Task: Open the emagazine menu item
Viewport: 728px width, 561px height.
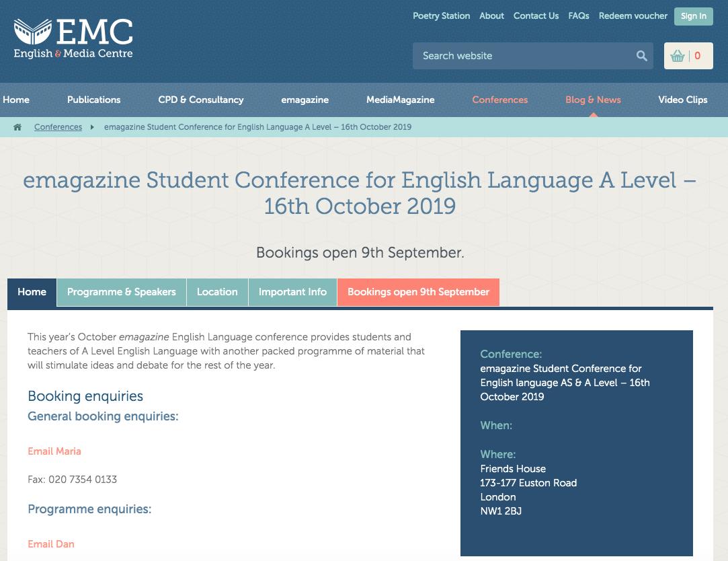Action: (305, 100)
